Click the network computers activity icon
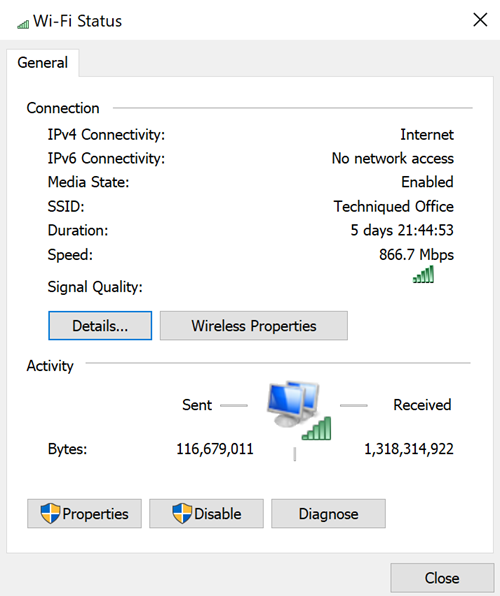The image size is (500, 596). coord(293,404)
